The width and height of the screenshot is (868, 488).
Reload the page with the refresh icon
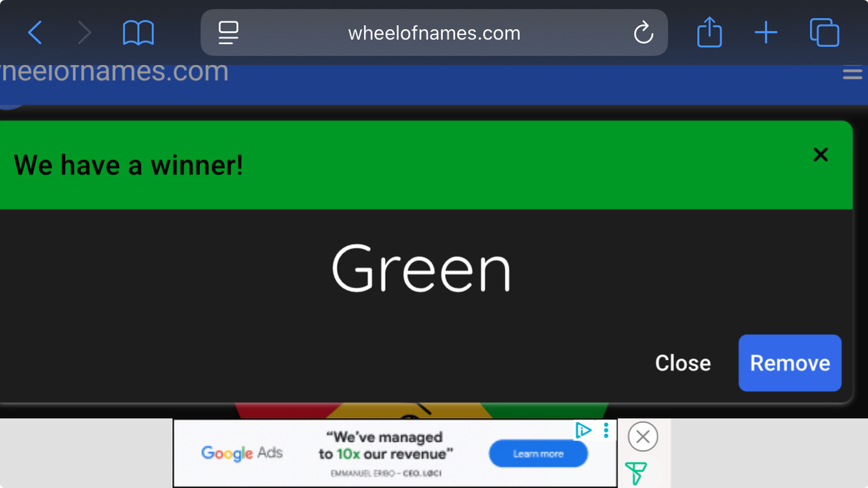pyautogui.click(x=643, y=33)
